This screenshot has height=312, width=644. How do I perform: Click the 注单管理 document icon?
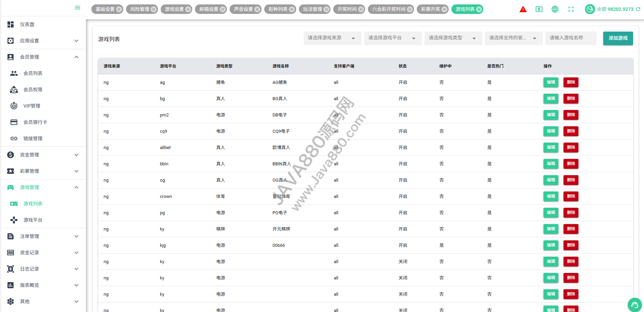tap(11, 236)
